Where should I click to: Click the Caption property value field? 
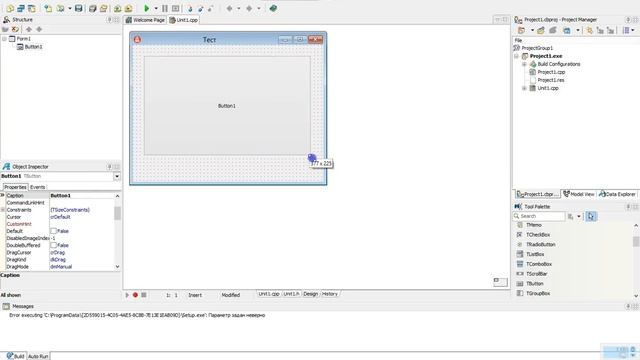click(82, 196)
